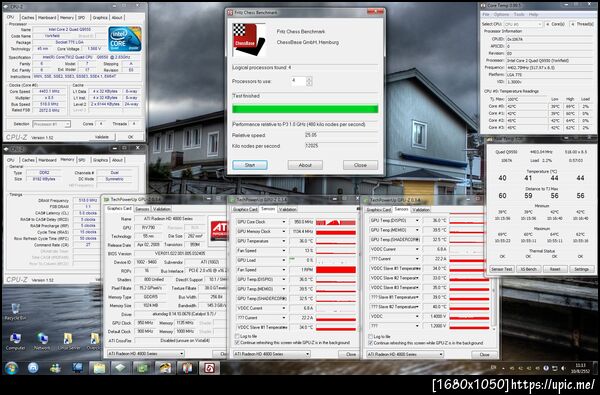Click the Reset button in Real Temp
Viewport: 600px width, 395px height.
[x=555, y=269]
